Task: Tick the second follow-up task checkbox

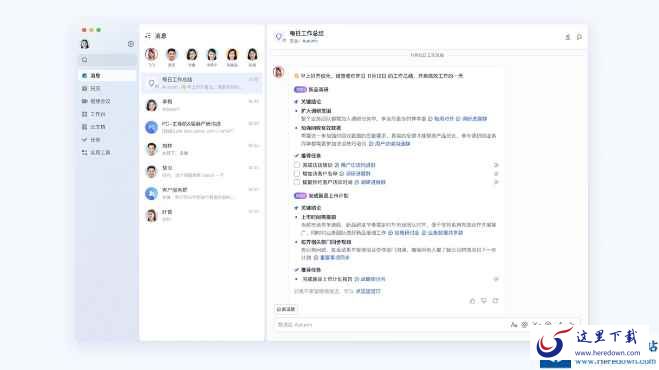Action: tap(297, 173)
